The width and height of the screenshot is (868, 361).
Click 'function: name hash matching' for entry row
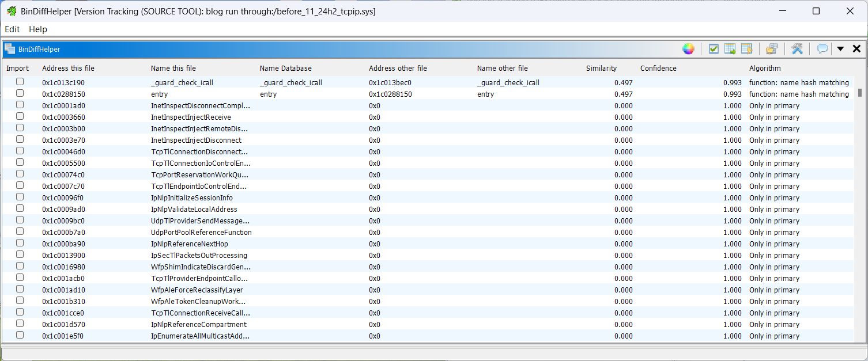coord(799,94)
